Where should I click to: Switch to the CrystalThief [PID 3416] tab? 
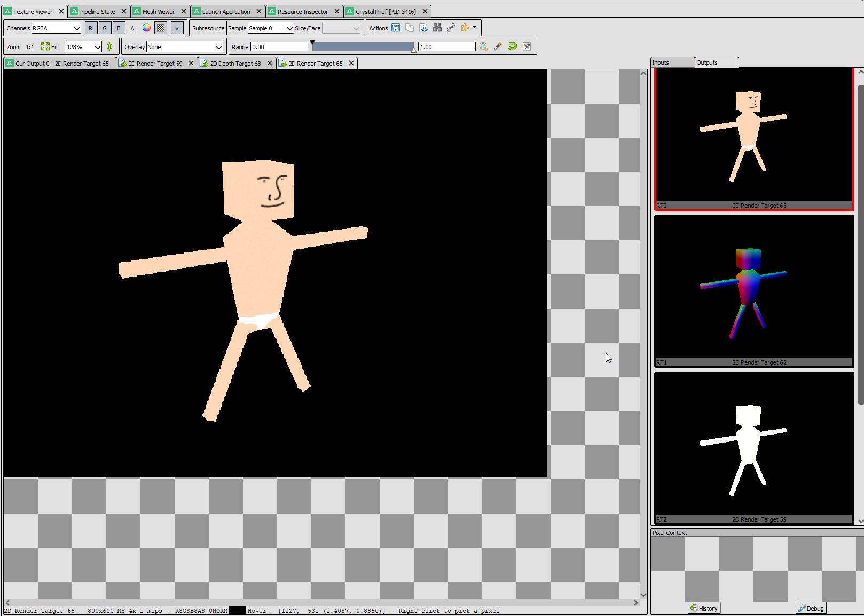[x=386, y=12]
